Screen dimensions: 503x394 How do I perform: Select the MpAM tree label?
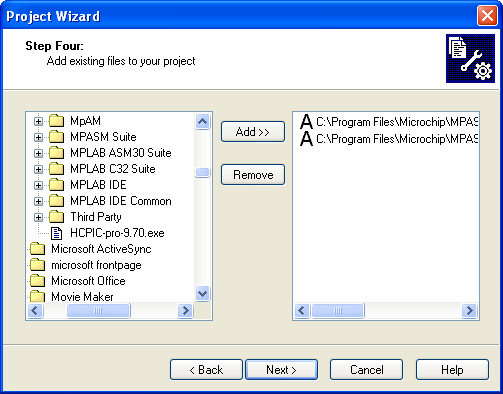(x=85, y=121)
